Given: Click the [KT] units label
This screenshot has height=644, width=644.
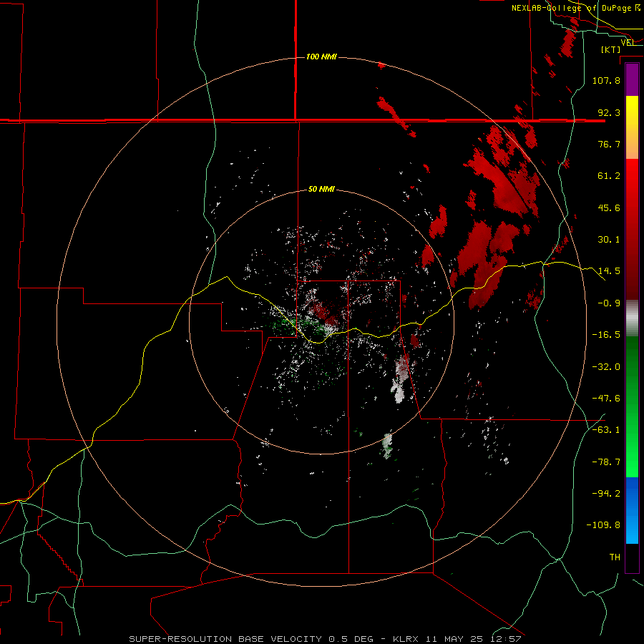Looking at the screenshot, I should 611,49.
